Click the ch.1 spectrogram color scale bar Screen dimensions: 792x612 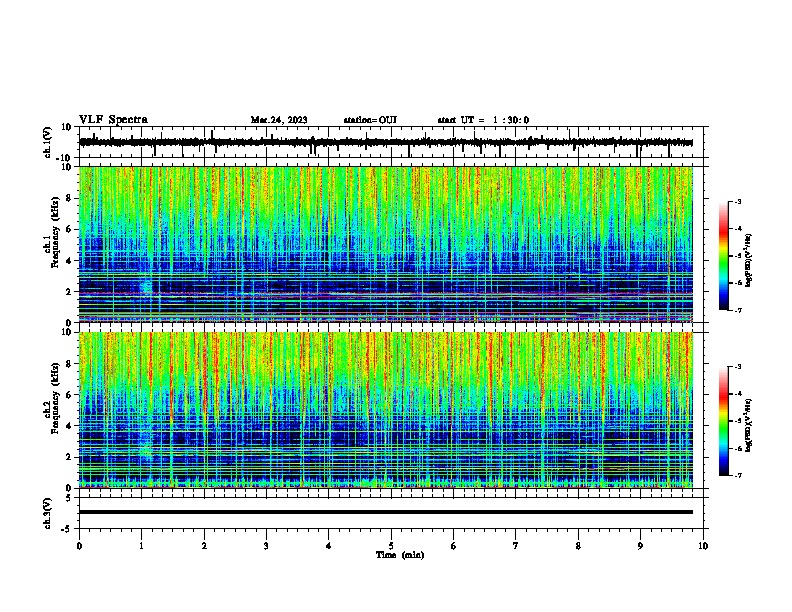tap(723, 256)
